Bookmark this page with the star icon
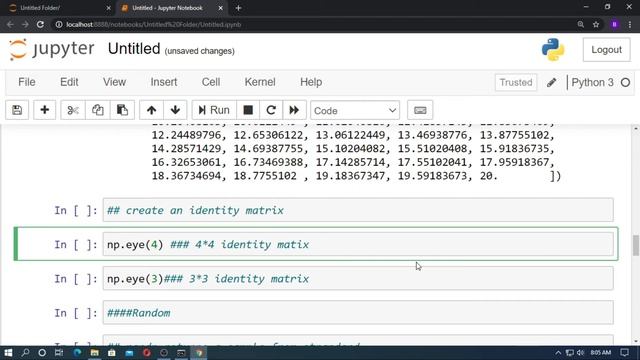Image resolution: width=640 pixels, height=360 pixels. (596, 24)
